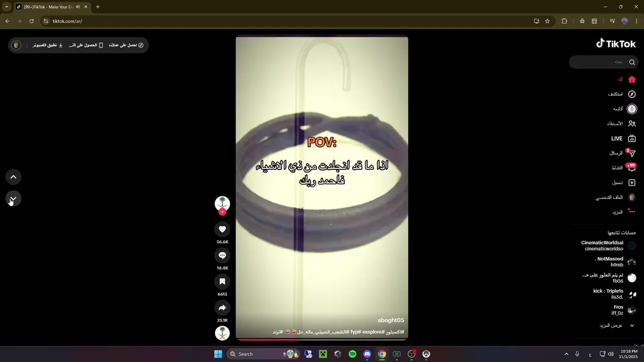The image size is (644, 362).
Task: Follow the creator with the red plus
Action: (222, 212)
